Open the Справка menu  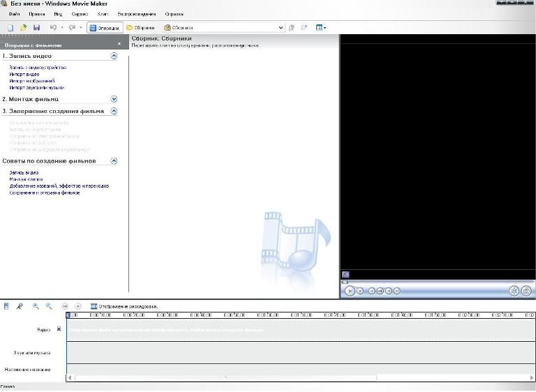click(174, 14)
